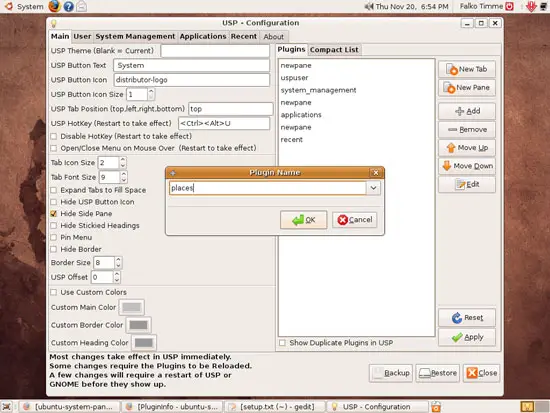Open Firefox from the top panel
The image size is (550, 413).
click(x=54, y=6)
